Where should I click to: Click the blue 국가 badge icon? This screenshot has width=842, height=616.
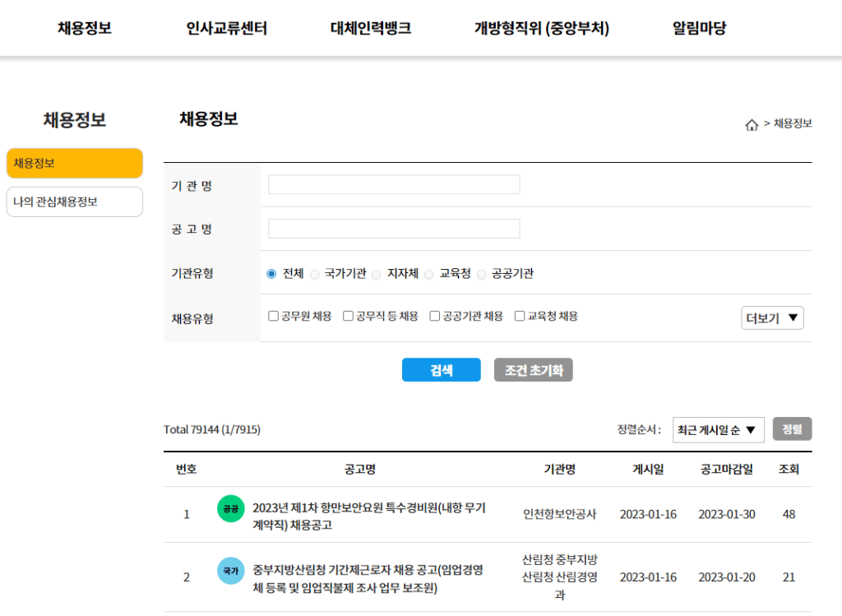point(231,570)
